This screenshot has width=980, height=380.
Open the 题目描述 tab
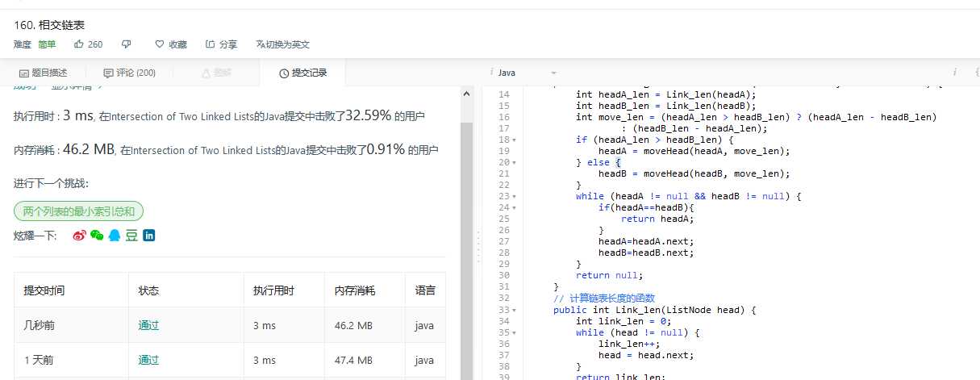coord(43,73)
